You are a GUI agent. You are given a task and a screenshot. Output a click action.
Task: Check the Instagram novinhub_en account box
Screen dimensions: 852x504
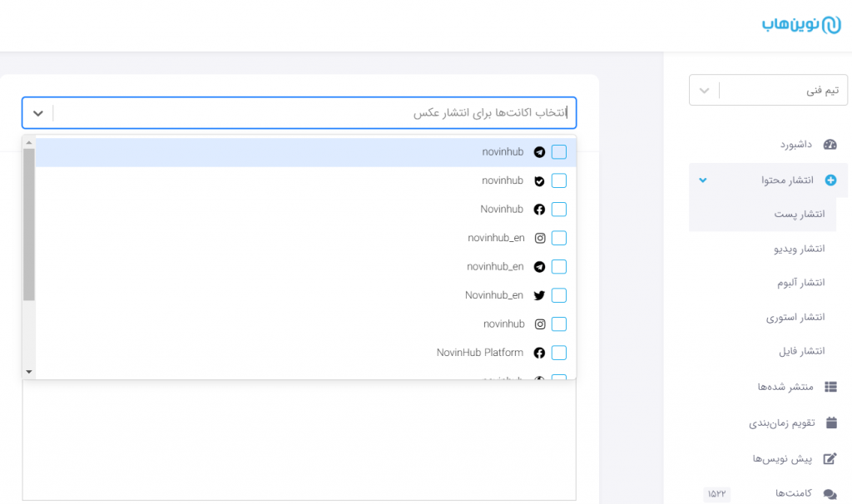click(x=558, y=238)
